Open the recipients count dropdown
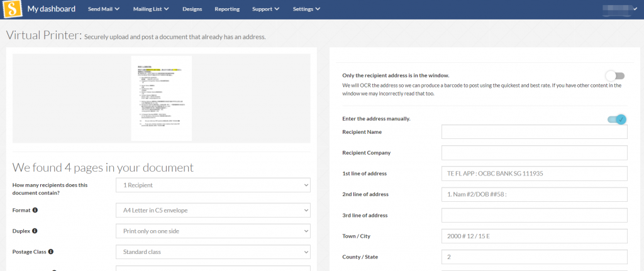The width and height of the screenshot is (644, 271). coord(213,185)
